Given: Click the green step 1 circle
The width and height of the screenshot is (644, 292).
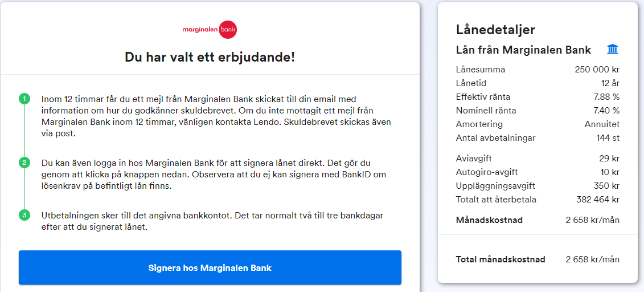Looking at the screenshot, I should click(x=24, y=99).
